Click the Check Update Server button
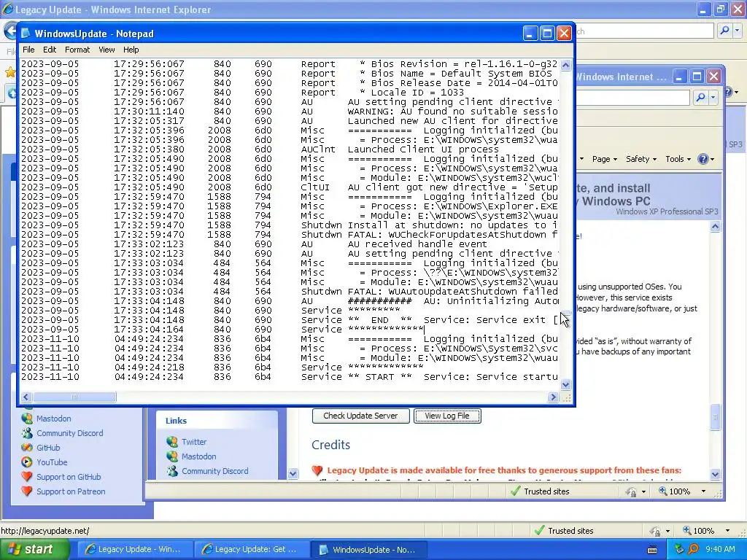This screenshot has width=747, height=560. coord(360,416)
